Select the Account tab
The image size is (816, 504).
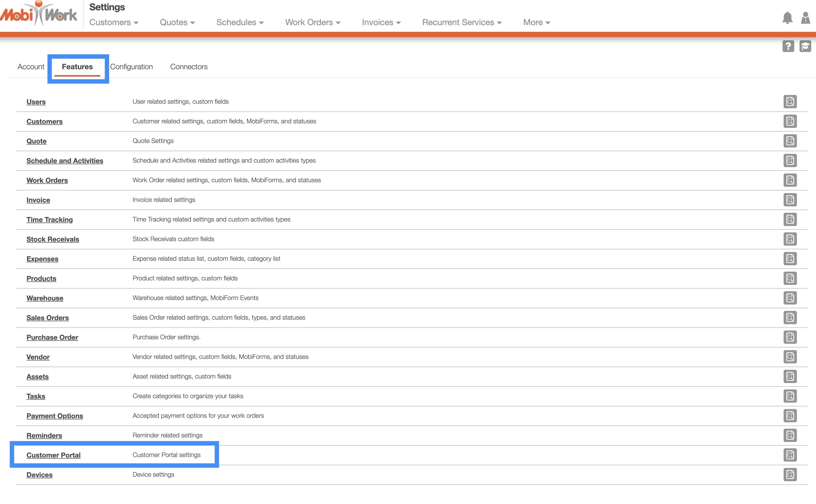[x=31, y=67]
